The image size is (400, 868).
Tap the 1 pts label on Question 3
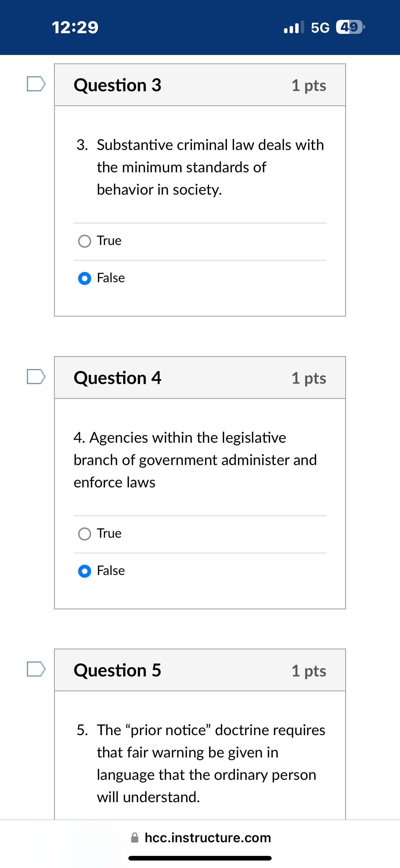pos(309,85)
